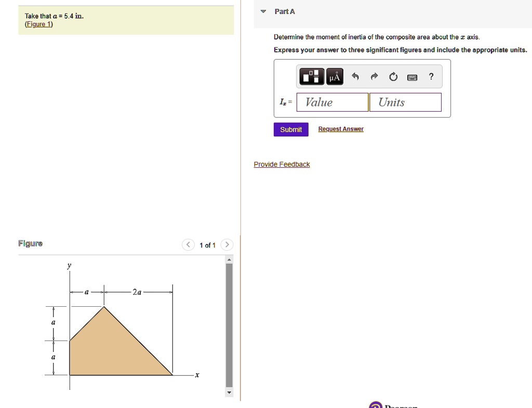Viewport: 532px width, 408px height.
Task: Click the figure panel scrollbar thumb
Action: point(229,325)
